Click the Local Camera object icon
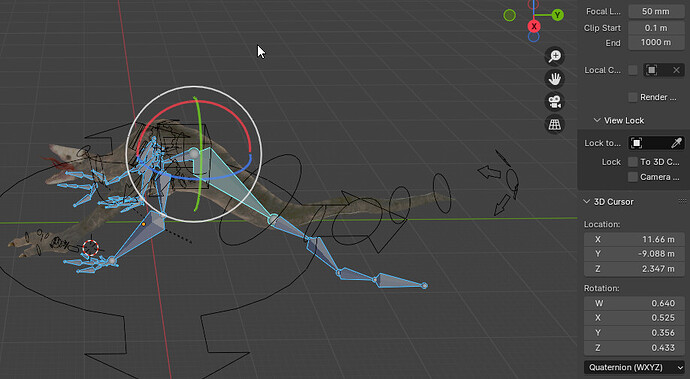This screenshot has height=379, width=690. click(x=652, y=70)
